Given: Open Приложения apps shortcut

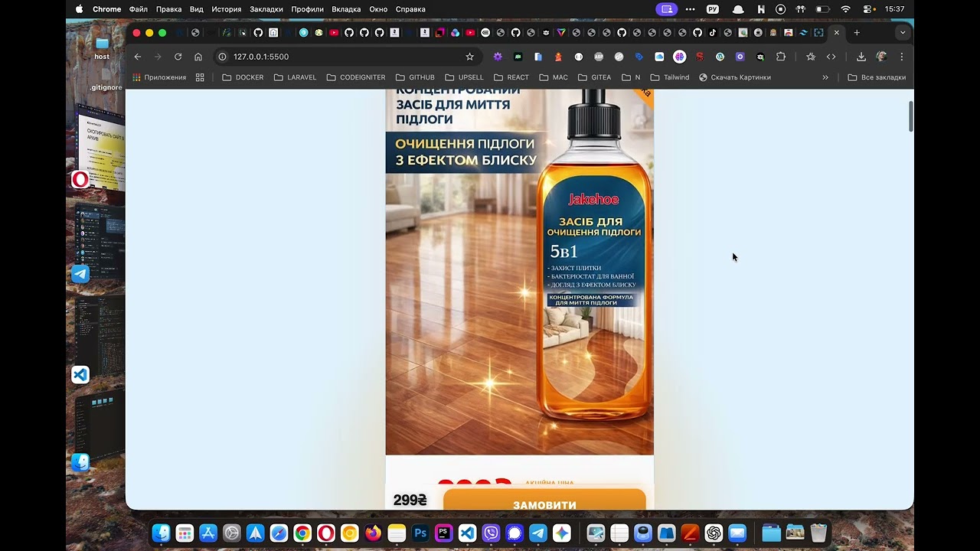Looking at the screenshot, I should (159, 77).
